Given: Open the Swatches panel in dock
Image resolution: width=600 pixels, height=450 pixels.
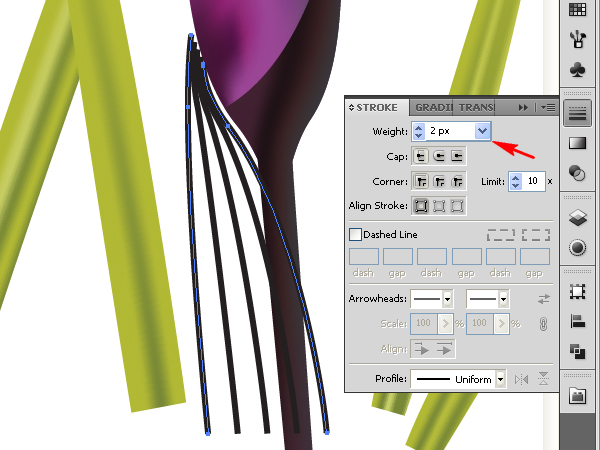Looking at the screenshot, I should click(x=577, y=9).
